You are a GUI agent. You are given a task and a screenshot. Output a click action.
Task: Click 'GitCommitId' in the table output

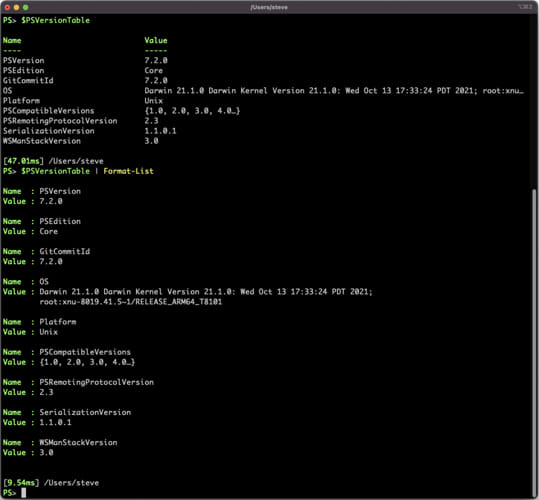[28, 80]
